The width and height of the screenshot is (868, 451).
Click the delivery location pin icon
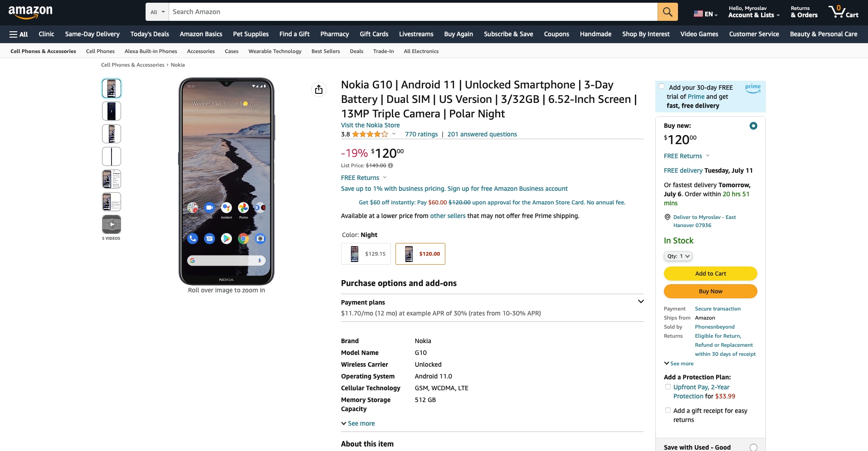(x=667, y=217)
